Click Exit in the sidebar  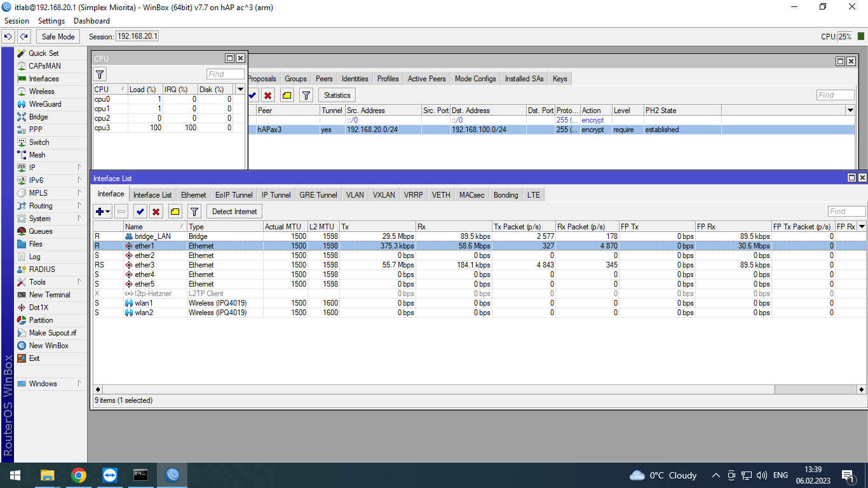34,358
